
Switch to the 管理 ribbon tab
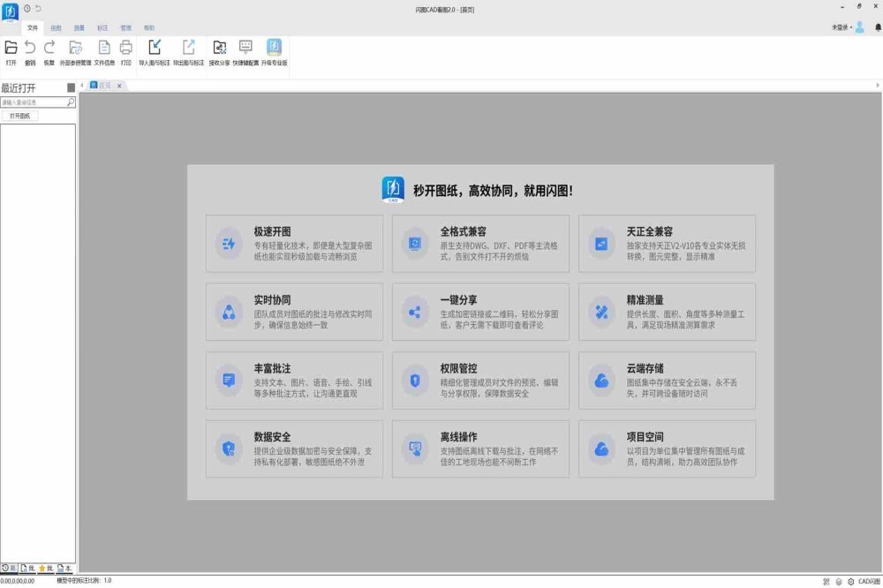(125, 27)
